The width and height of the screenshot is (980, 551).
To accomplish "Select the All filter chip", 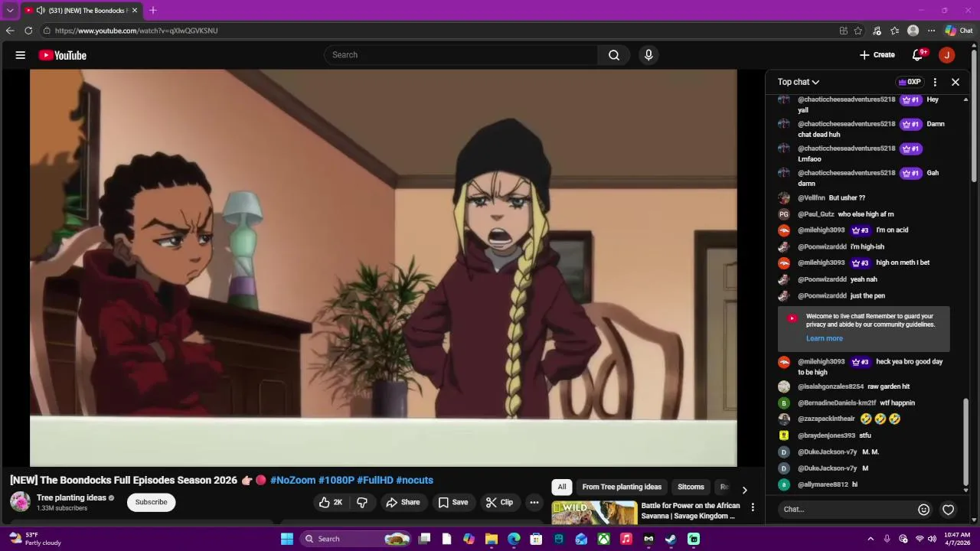I will (562, 487).
